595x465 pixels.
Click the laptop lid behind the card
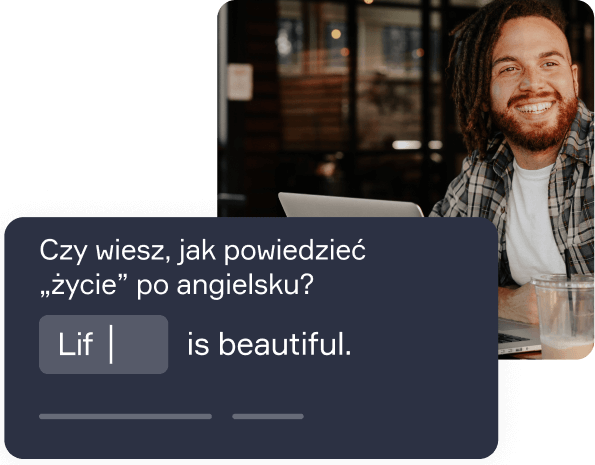pos(351,205)
